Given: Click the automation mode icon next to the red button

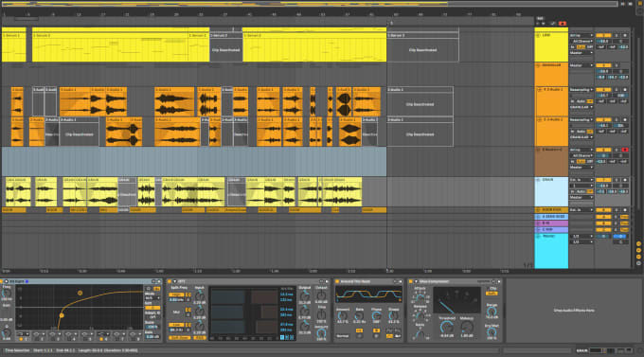Looking at the screenshot, I should click(552, 24).
